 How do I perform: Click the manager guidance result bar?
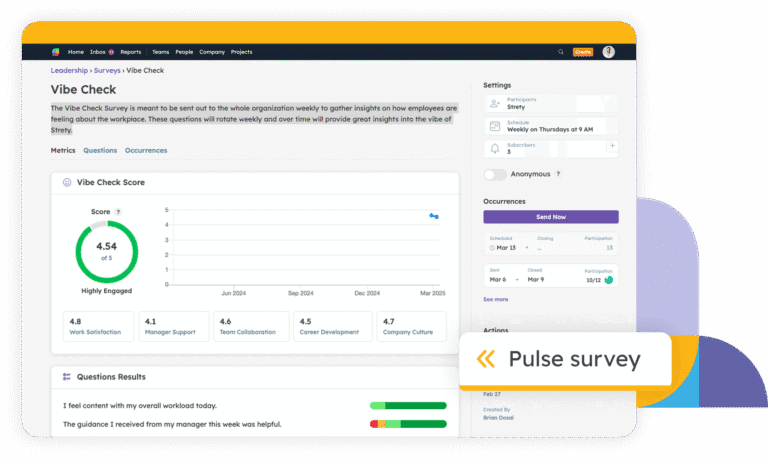tap(408, 424)
